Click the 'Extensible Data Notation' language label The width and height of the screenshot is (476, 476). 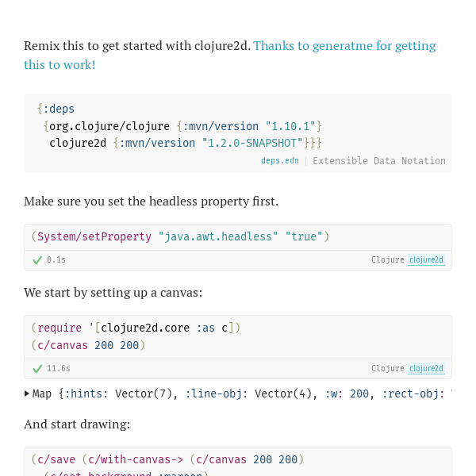(379, 161)
